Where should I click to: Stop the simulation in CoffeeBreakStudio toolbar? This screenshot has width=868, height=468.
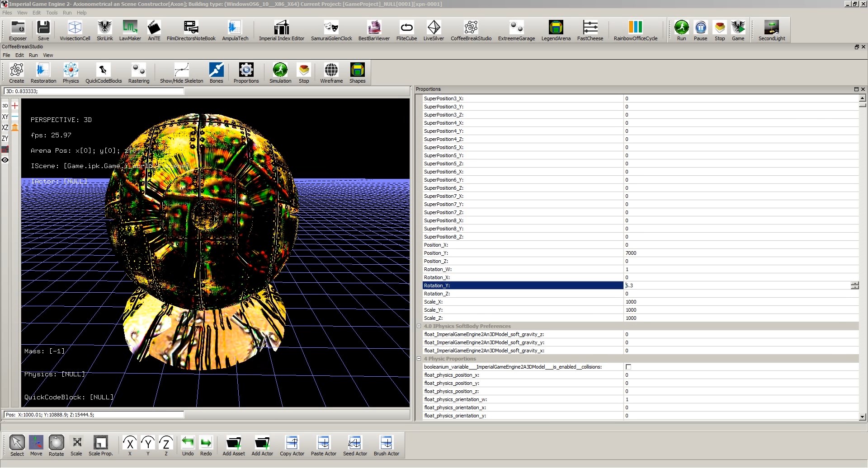(304, 73)
